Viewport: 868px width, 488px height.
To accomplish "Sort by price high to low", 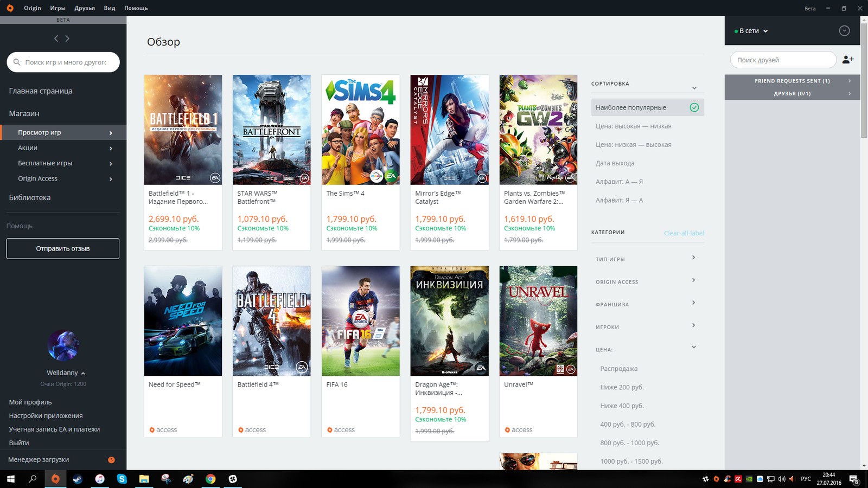I will (x=633, y=126).
